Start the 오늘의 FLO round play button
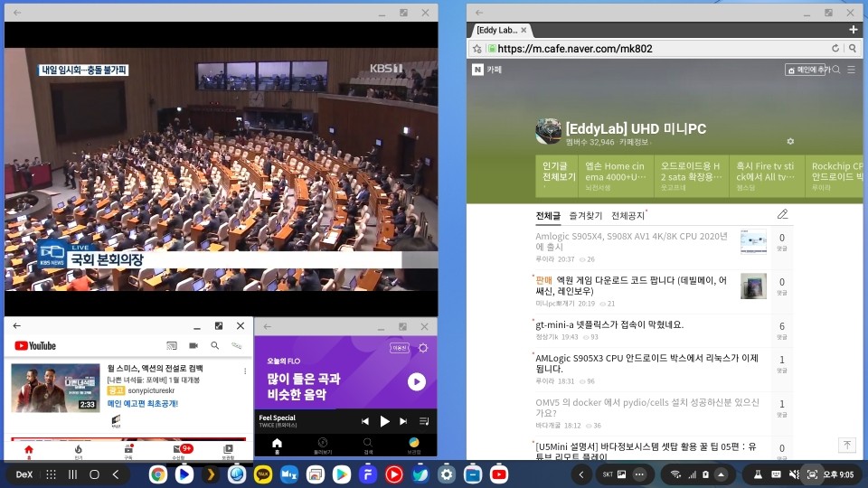The image size is (868, 488). tap(416, 381)
